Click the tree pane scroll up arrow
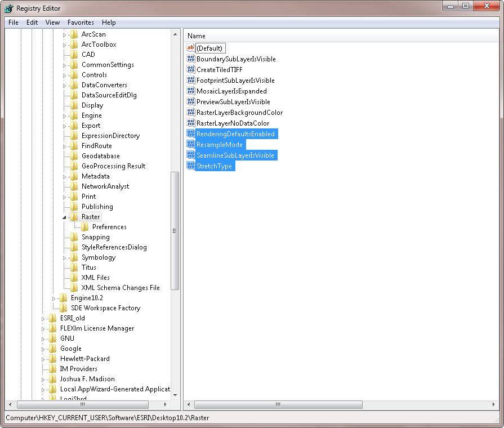The image size is (504, 428). click(x=175, y=34)
